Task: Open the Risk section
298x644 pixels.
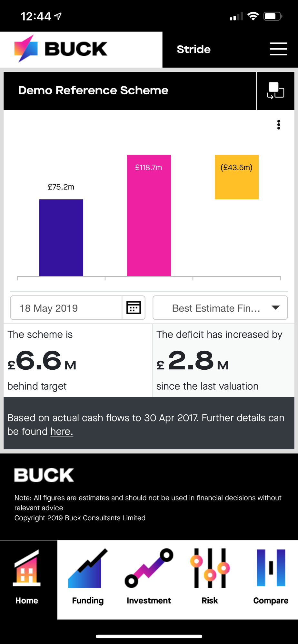Action: (210, 579)
